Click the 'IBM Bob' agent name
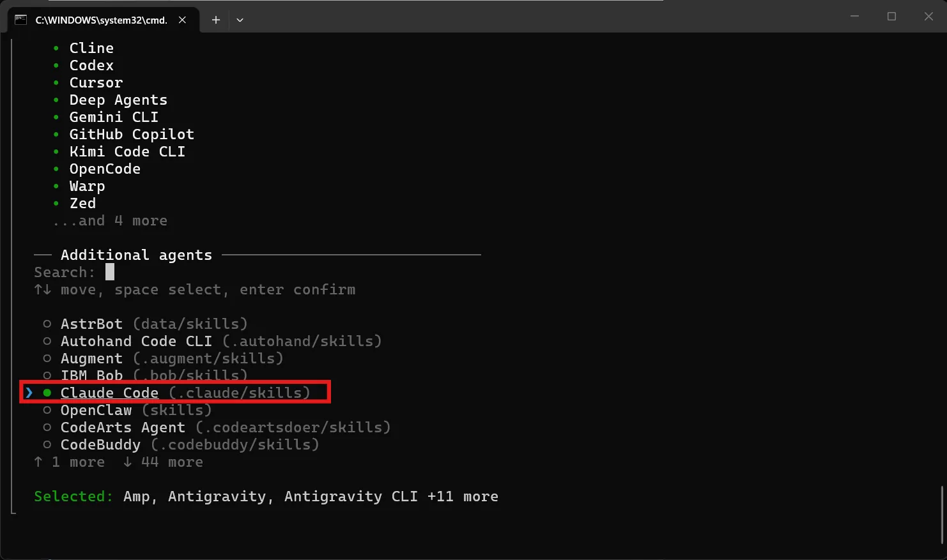 [91, 375]
